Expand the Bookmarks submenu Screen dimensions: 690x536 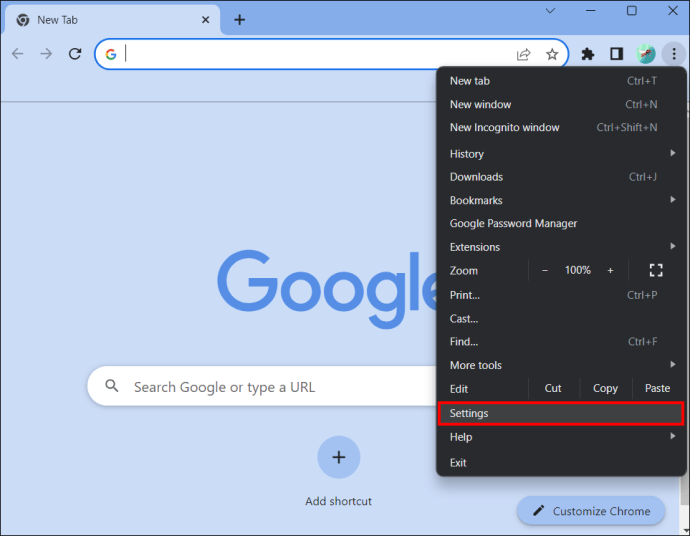point(561,200)
